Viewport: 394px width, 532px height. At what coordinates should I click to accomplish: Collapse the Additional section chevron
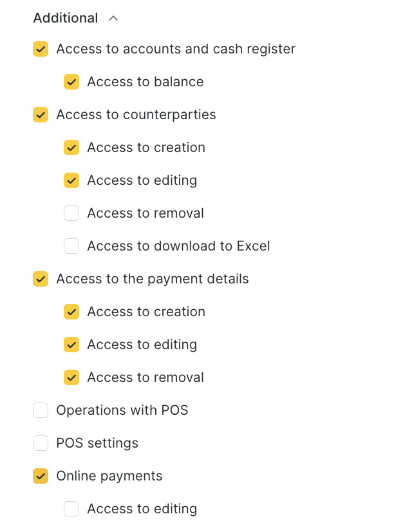[113, 19]
